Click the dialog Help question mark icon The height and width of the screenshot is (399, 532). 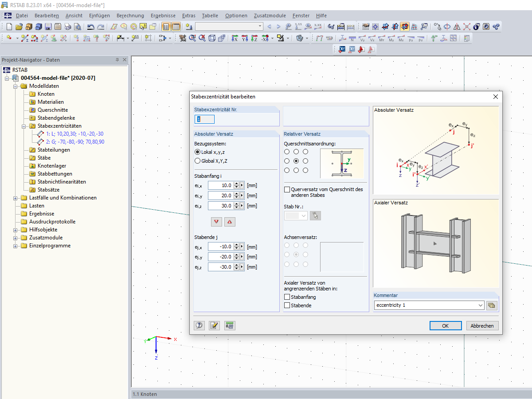point(199,325)
